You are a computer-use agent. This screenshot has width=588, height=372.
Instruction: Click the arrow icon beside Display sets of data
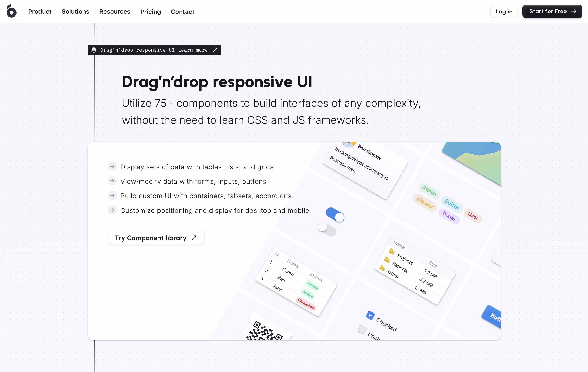point(112,167)
